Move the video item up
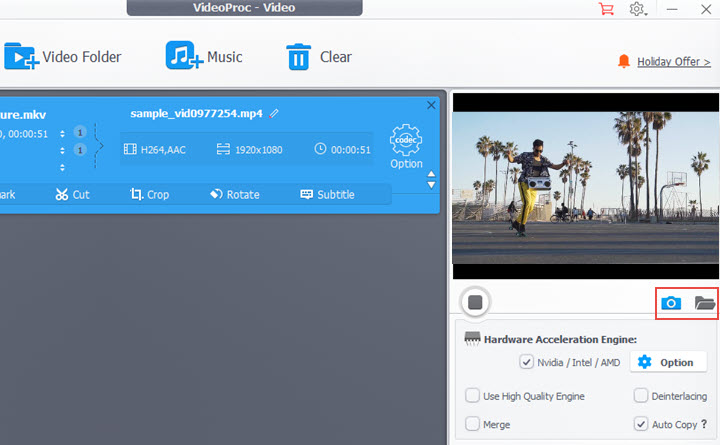This screenshot has height=445, width=720. [x=431, y=174]
